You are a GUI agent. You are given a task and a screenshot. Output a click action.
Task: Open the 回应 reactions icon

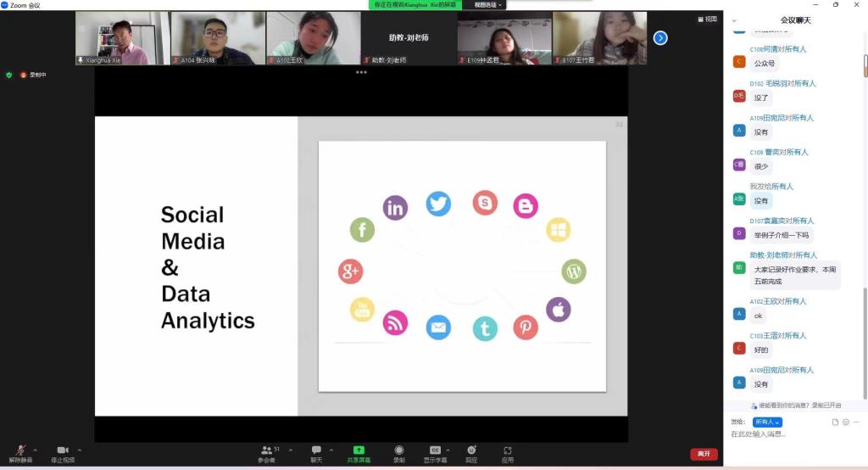[471, 450]
